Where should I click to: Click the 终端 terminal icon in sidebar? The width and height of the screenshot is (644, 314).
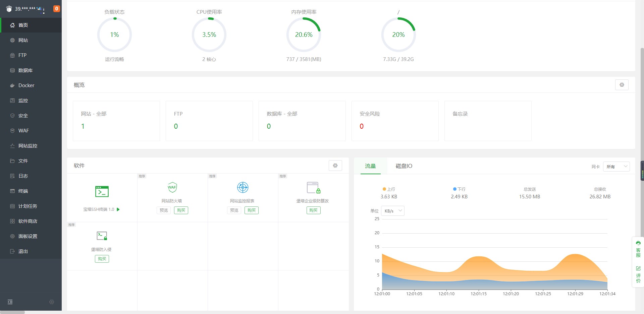click(12, 191)
